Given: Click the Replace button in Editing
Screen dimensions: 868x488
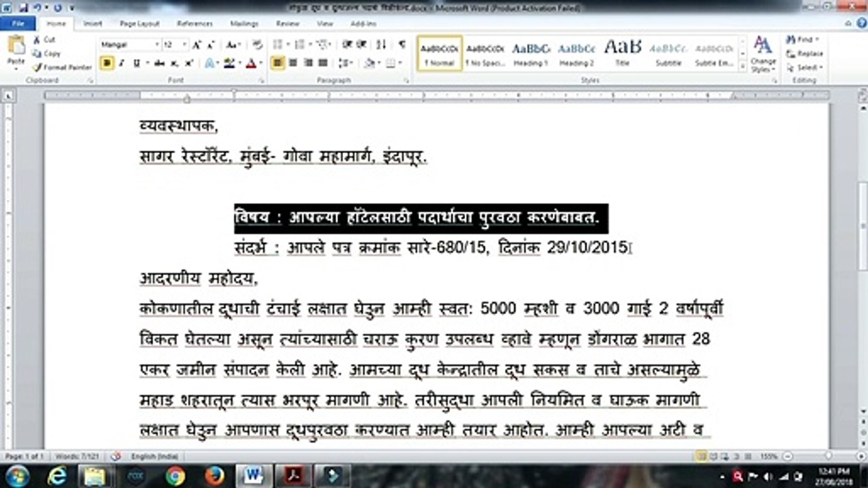Looking at the screenshot, I should pos(805,54).
